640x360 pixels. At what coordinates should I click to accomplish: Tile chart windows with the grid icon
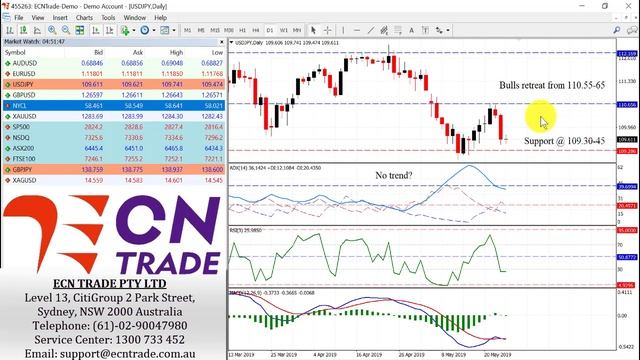click(x=80, y=30)
